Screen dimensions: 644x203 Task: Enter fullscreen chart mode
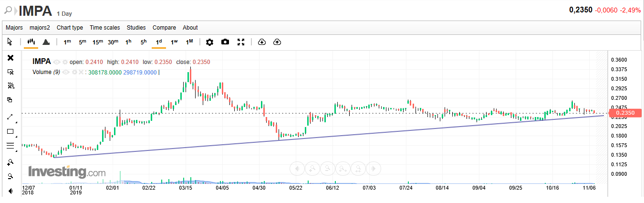coord(241,42)
